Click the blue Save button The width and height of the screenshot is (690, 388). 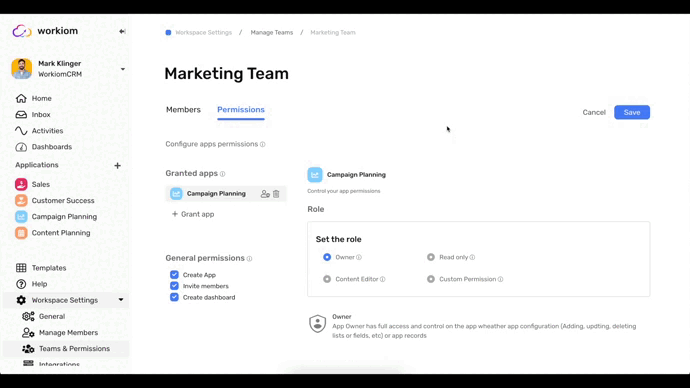coord(632,112)
